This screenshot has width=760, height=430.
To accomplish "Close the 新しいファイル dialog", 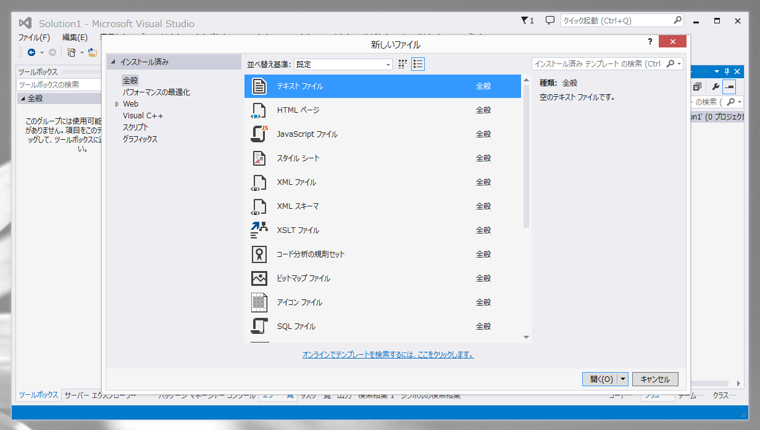I will [x=672, y=42].
